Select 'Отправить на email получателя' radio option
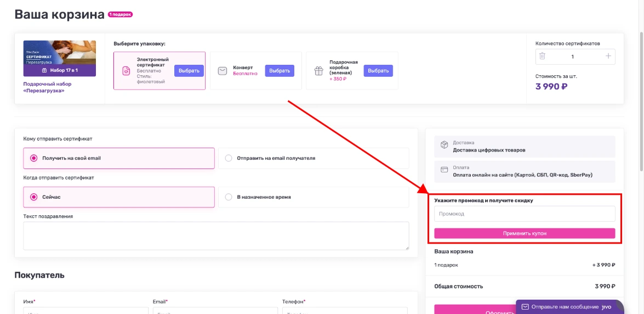The height and width of the screenshot is (314, 644). tap(229, 158)
